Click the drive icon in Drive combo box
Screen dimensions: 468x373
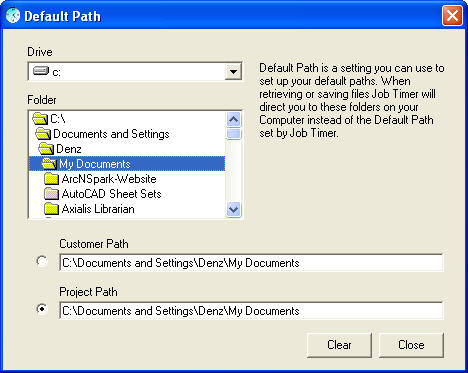(x=41, y=71)
